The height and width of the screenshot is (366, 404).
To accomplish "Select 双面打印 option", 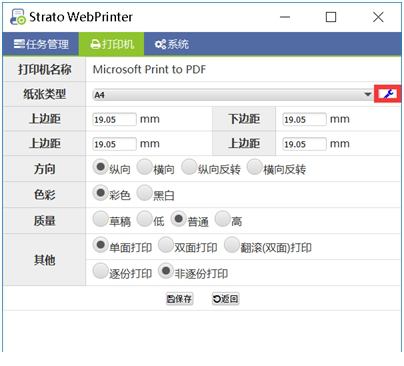I will click(x=166, y=245).
